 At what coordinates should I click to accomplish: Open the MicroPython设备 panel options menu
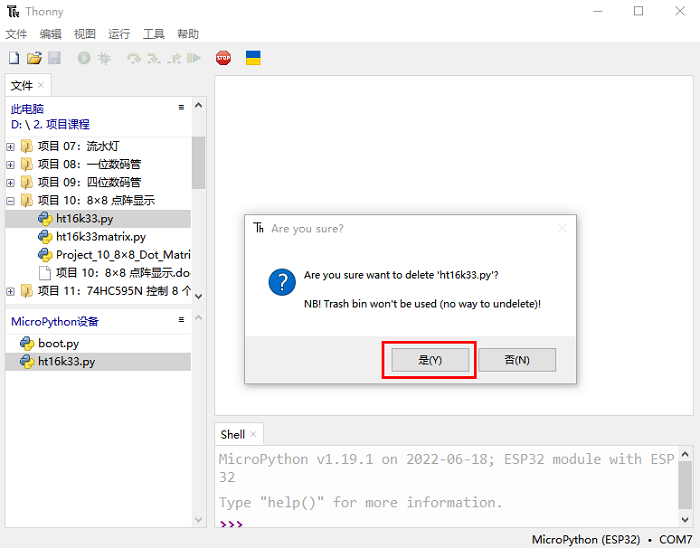(181, 320)
